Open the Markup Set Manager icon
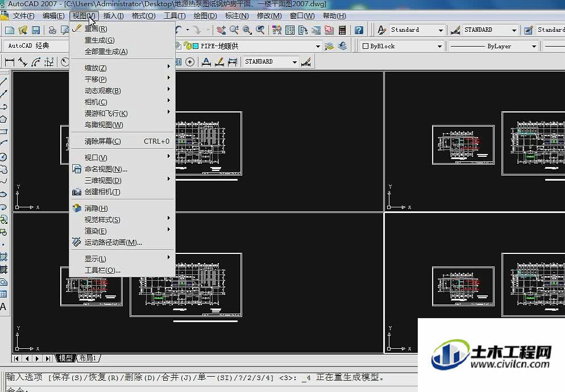565x392 pixels. (329, 30)
